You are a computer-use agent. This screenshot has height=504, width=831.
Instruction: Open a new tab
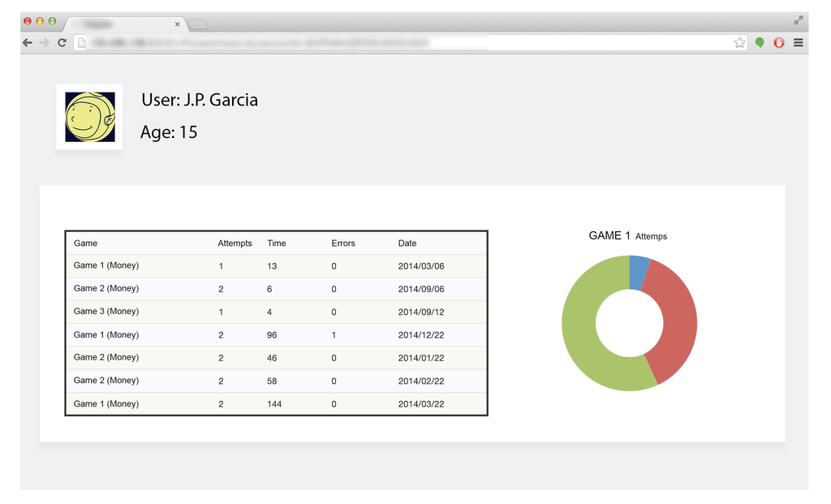(198, 24)
